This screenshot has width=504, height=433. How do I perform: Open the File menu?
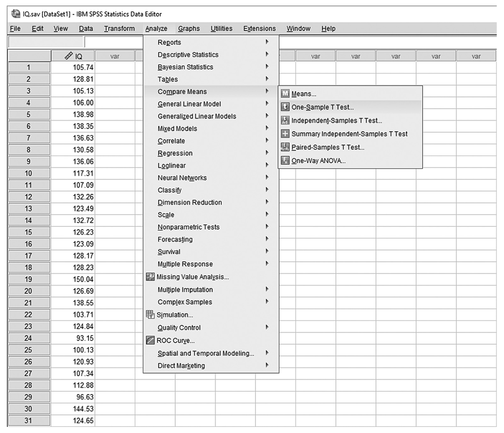pos(15,29)
